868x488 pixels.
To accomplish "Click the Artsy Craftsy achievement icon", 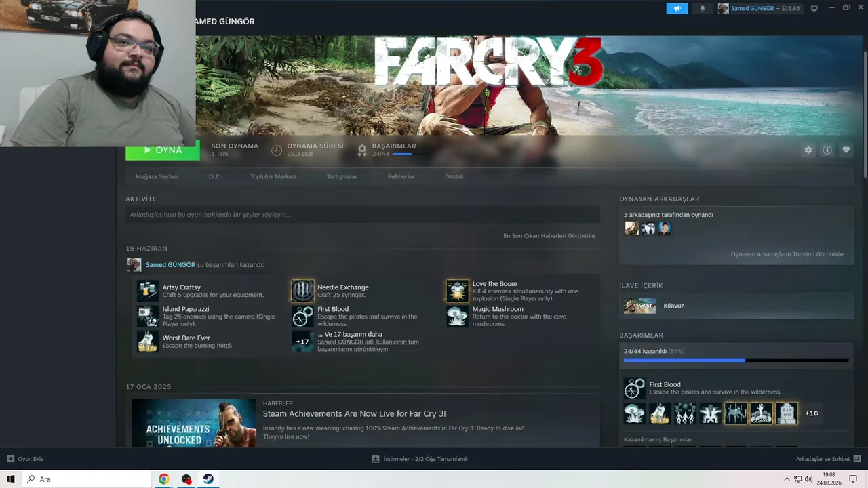I will 148,291.
